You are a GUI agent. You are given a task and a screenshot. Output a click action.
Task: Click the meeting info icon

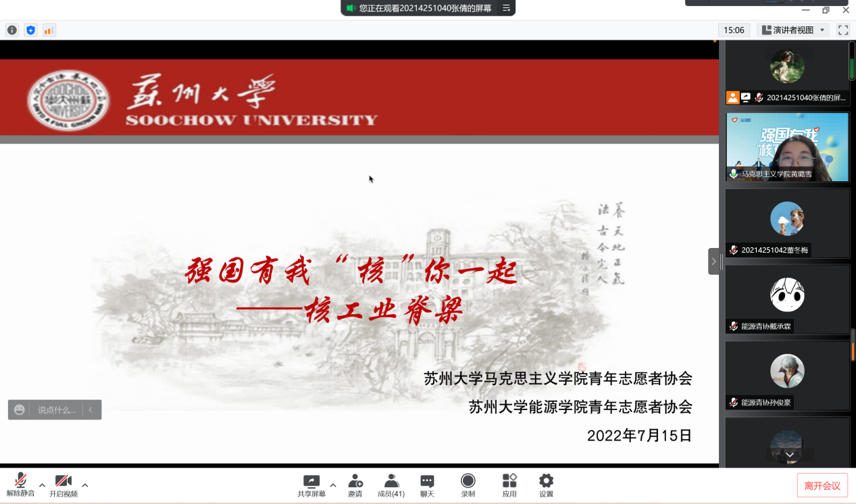[x=12, y=30]
